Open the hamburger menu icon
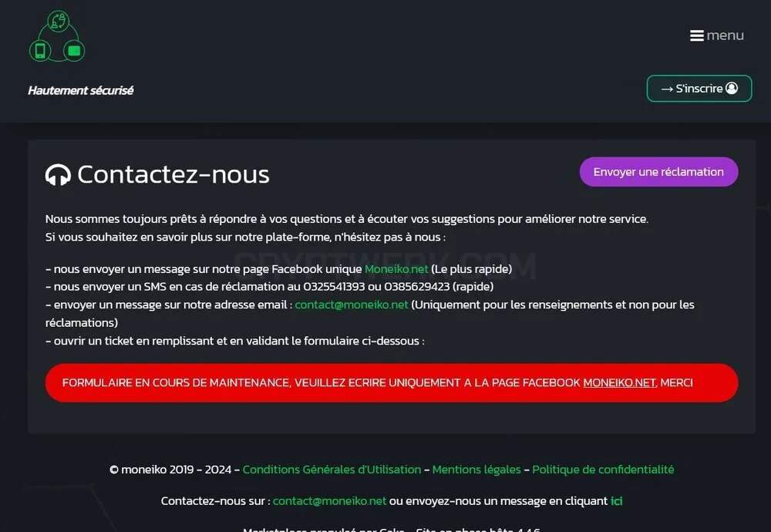 point(696,36)
